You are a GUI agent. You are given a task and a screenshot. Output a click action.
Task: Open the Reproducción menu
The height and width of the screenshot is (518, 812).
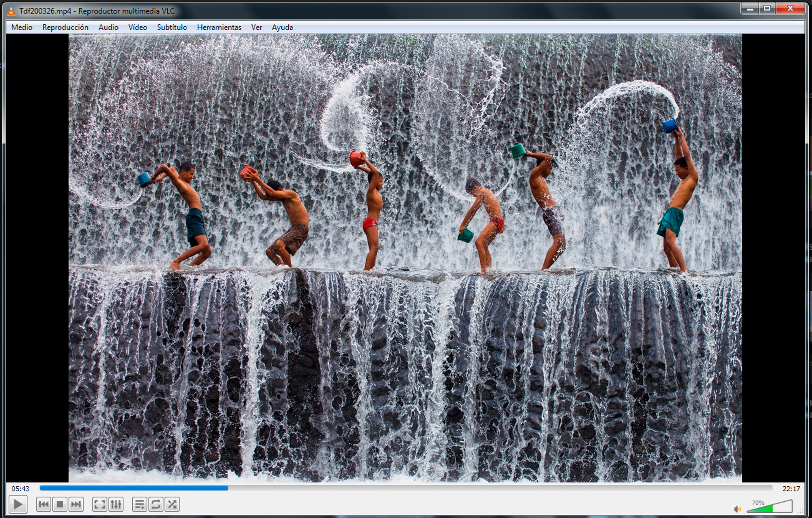point(65,27)
